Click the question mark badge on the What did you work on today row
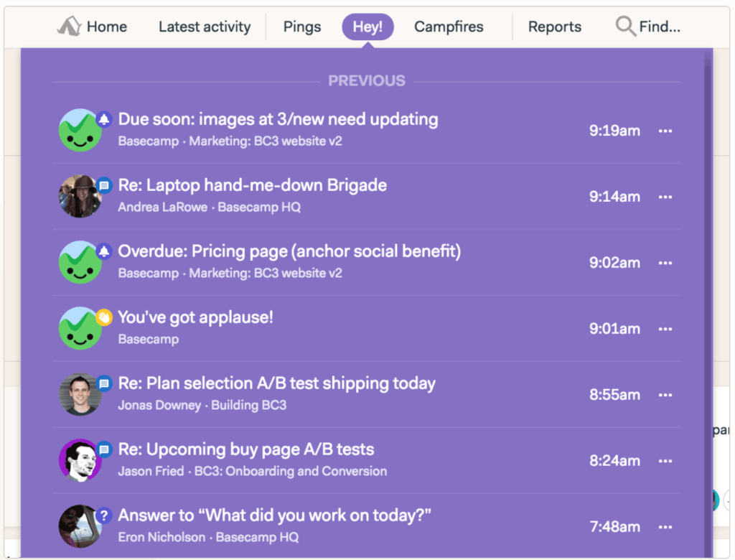Viewport: 735px width, 560px height. click(x=104, y=516)
